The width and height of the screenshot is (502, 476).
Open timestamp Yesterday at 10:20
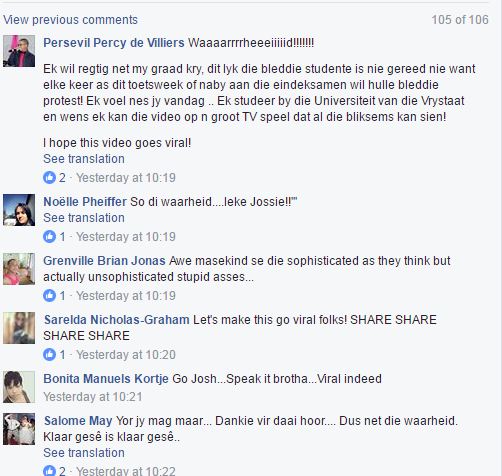coord(126,355)
